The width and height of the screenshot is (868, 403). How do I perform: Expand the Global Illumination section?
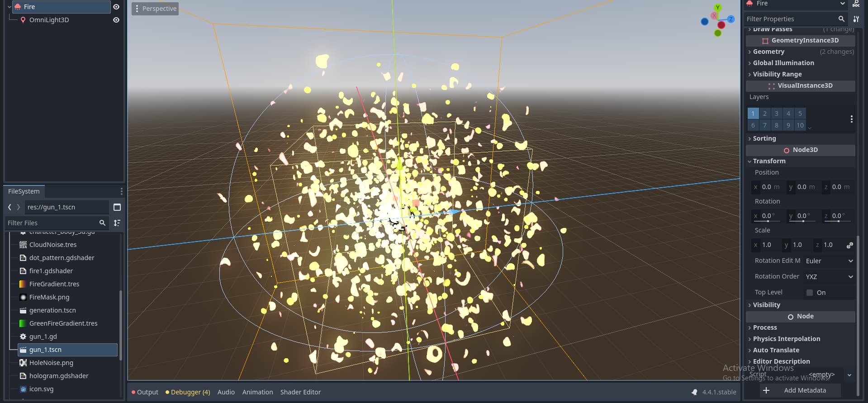click(801, 63)
